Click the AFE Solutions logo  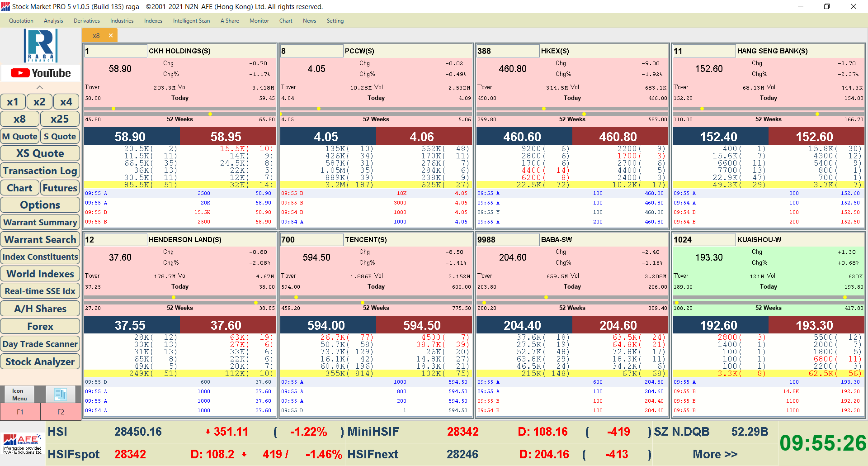pyautogui.click(x=23, y=443)
